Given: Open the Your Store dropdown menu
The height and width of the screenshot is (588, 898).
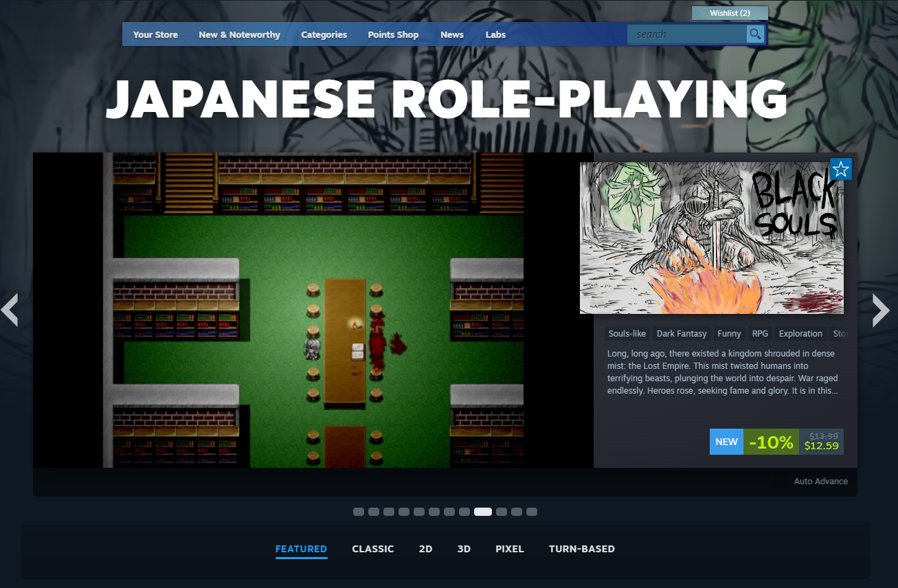Looking at the screenshot, I should 155,35.
